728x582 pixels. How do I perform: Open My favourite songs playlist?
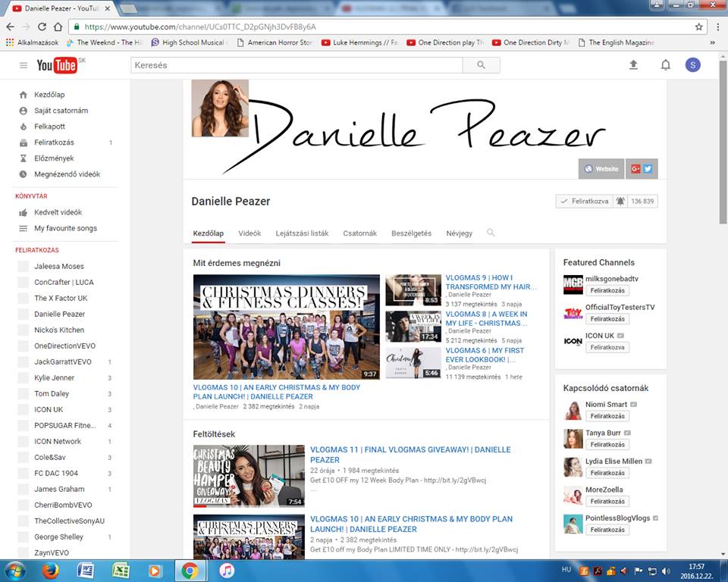[x=65, y=228]
